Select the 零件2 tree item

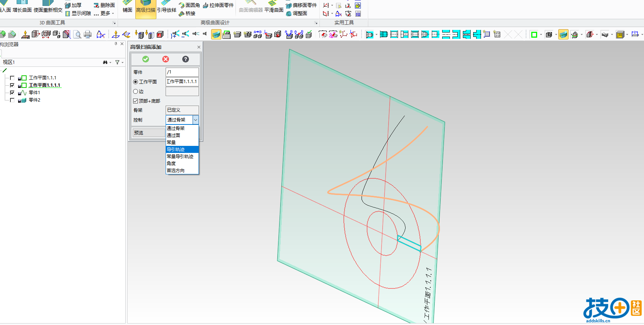pos(34,100)
